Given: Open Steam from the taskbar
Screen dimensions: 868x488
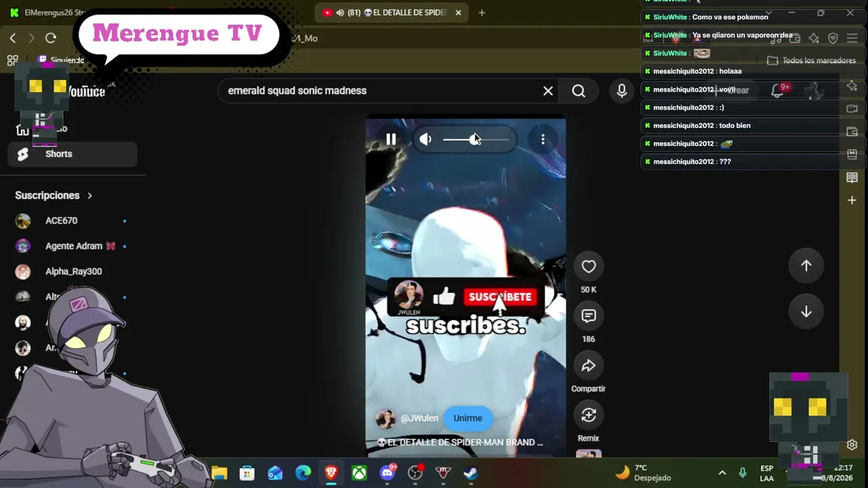Looking at the screenshot, I should [x=471, y=472].
